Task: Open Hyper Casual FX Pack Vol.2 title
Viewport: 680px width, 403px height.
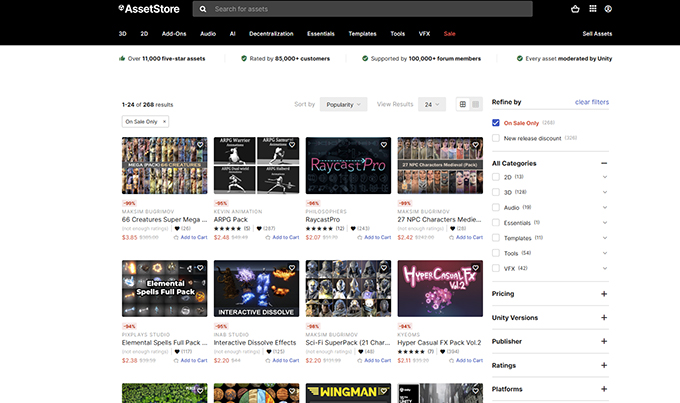Action: point(439,343)
